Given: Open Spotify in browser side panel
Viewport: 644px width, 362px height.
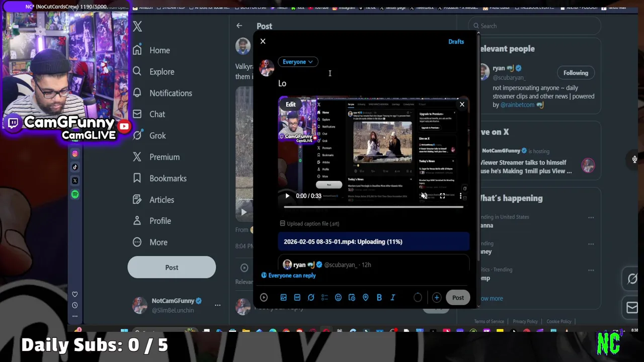Looking at the screenshot, I should pos(75,195).
